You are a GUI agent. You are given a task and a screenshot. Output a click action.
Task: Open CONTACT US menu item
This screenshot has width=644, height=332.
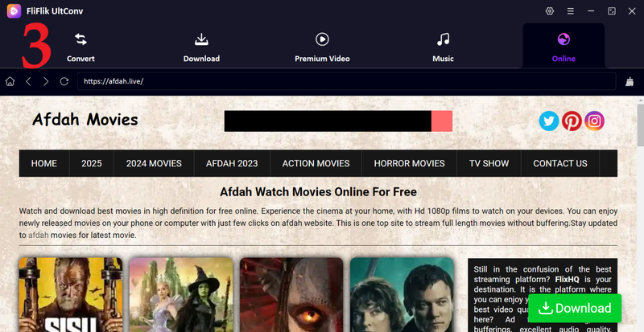point(560,163)
